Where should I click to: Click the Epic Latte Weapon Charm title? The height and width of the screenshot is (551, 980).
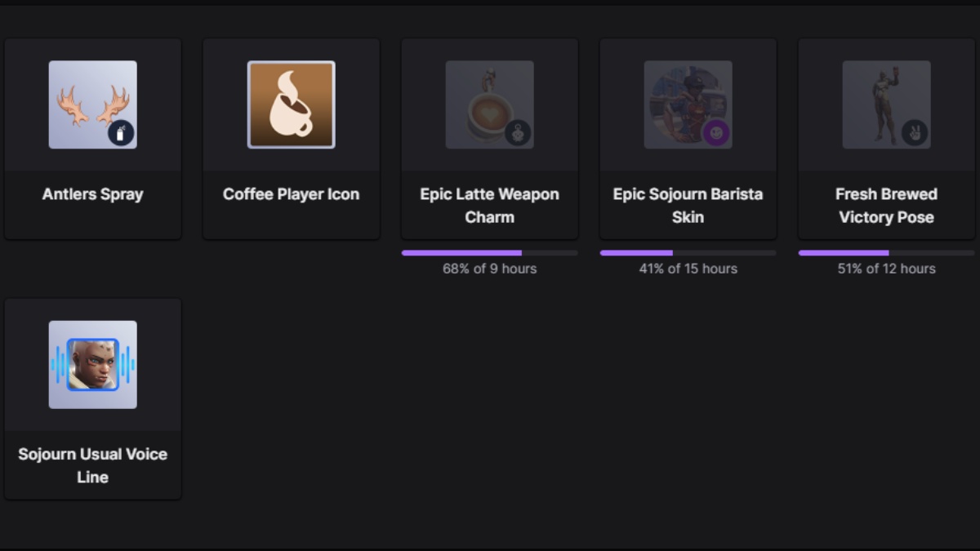point(489,205)
